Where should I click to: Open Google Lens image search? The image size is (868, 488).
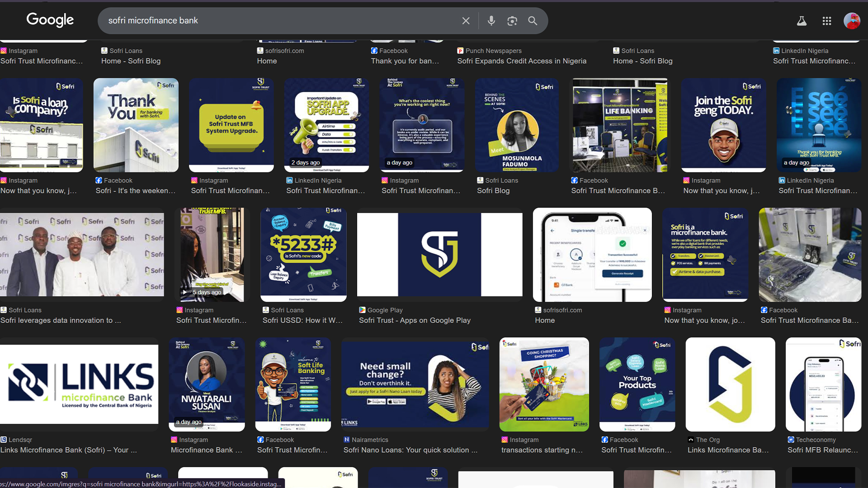click(x=512, y=21)
